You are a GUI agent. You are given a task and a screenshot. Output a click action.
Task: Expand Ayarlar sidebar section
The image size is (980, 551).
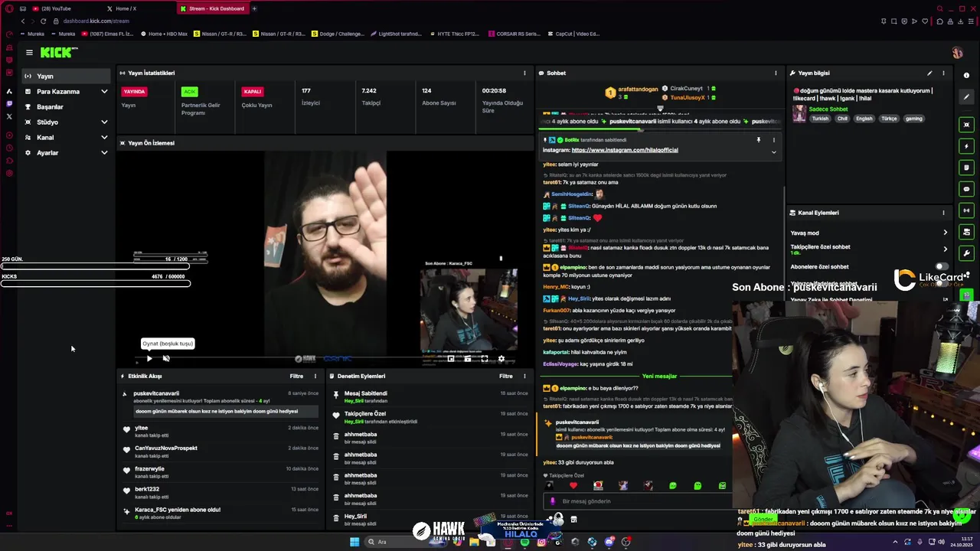tap(104, 153)
